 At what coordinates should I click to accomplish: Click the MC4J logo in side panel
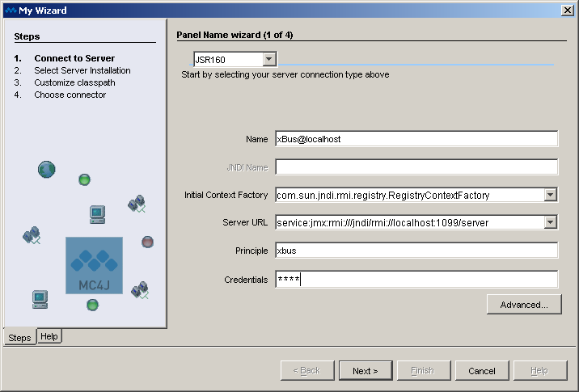(94, 265)
